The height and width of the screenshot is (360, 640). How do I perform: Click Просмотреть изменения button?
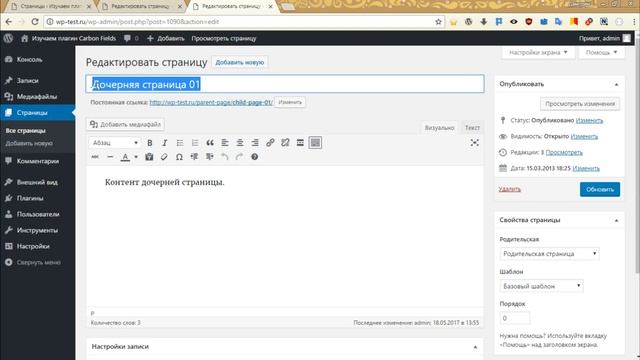[580, 104]
